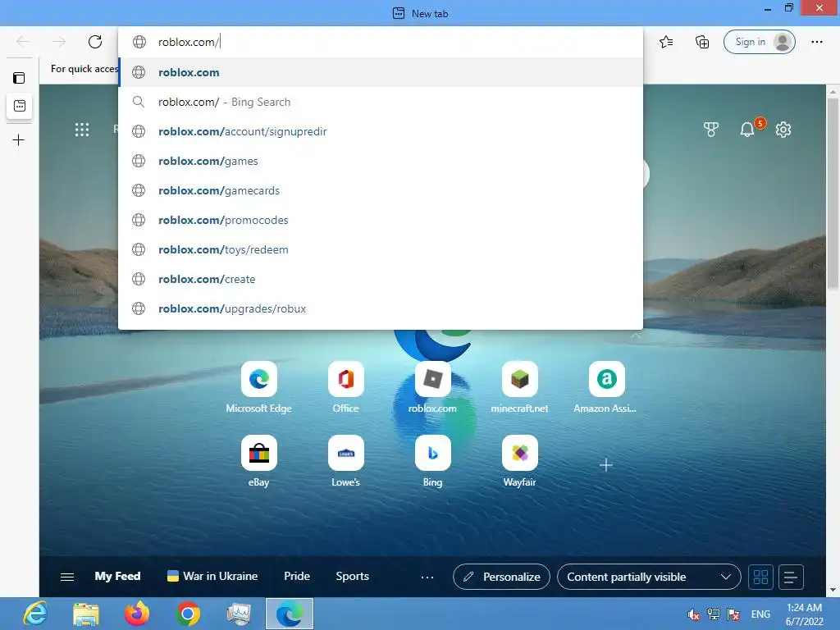This screenshot has height=630, width=840.
Task: Show more feed topics ellipsis
Action: pyautogui.click(x=427, y=577)
